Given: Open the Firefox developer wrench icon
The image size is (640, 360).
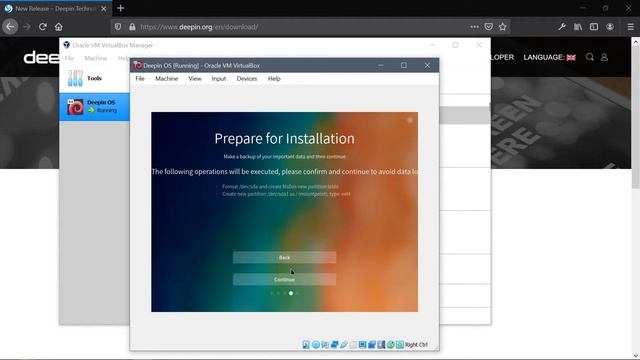Looking at the screenshot, I should point(562,27).
